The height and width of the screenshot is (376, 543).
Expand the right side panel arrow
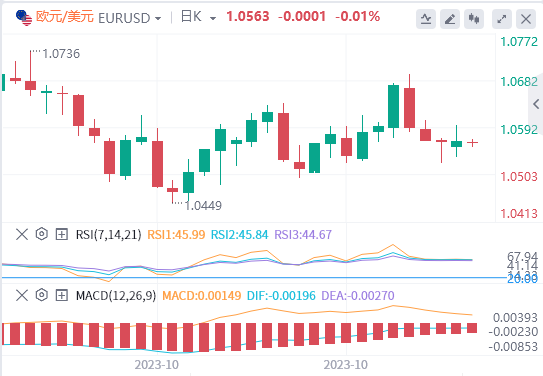536,104
